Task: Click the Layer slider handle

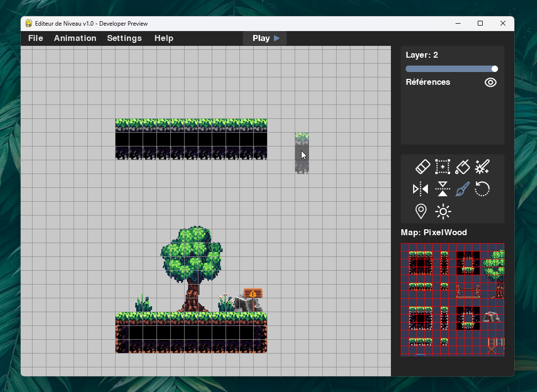Action: 495,69
